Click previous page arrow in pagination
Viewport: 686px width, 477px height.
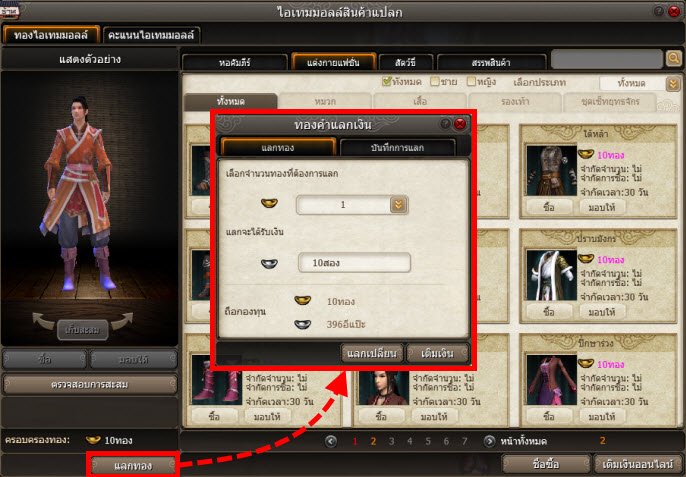[x=332, y=440]
